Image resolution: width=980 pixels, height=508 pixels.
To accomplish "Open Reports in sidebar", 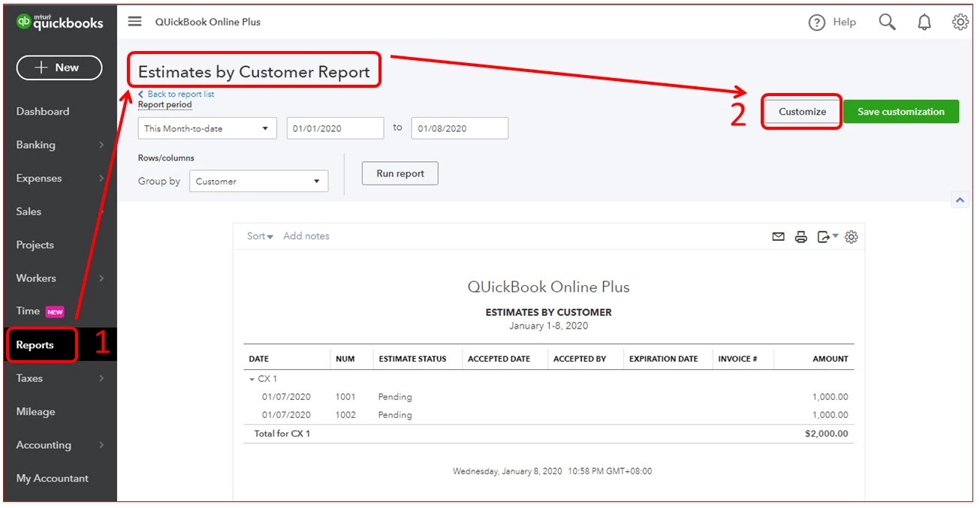I will tap(35, 345).
